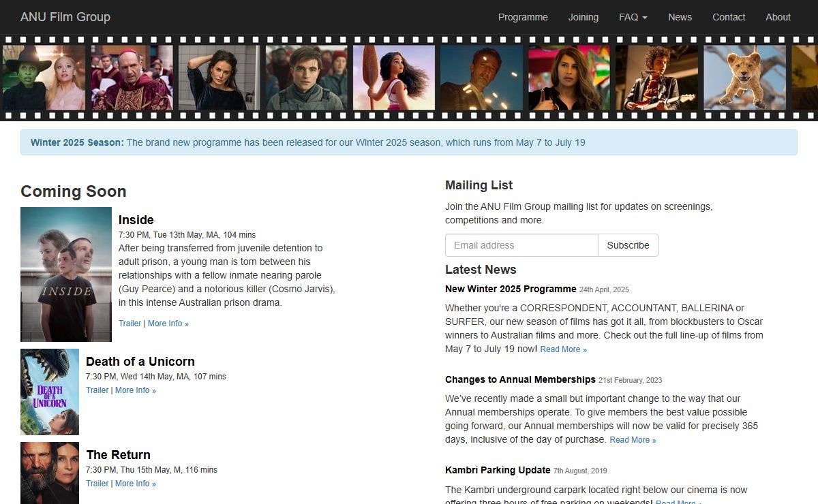
Task: Select the '7th August, 2019' news date
Action: click(x=580, y=471)
